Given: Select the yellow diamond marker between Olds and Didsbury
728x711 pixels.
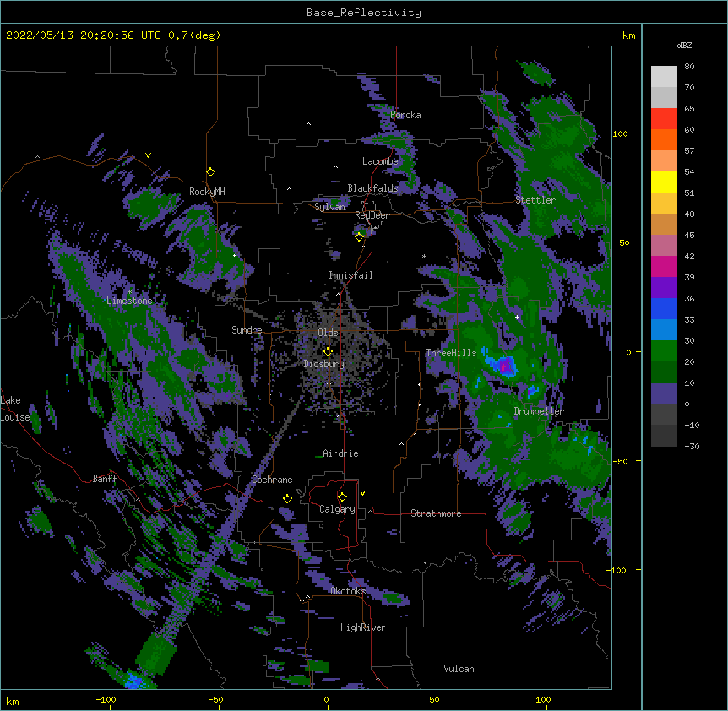Looking at the screenshot, I should pos(328,352).
